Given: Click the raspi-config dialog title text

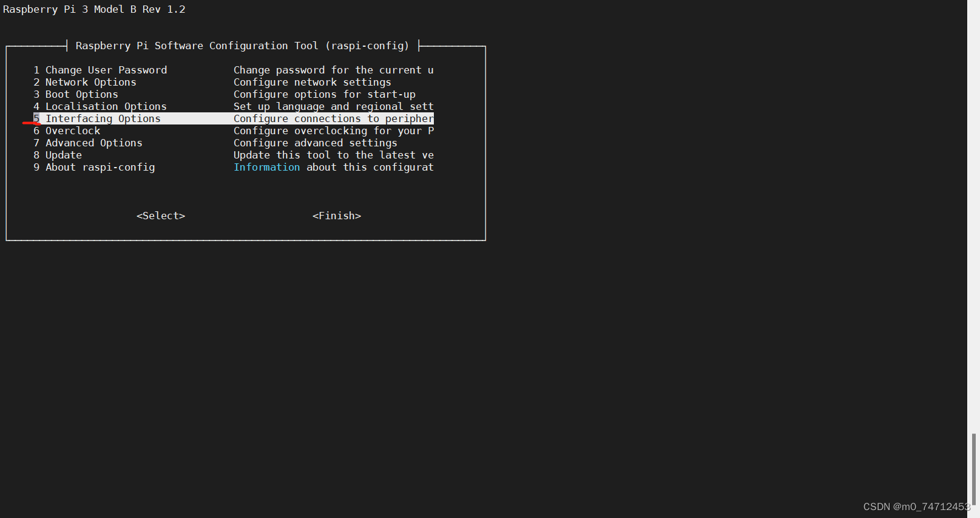Looking at the screenshot, I should 242,46.
